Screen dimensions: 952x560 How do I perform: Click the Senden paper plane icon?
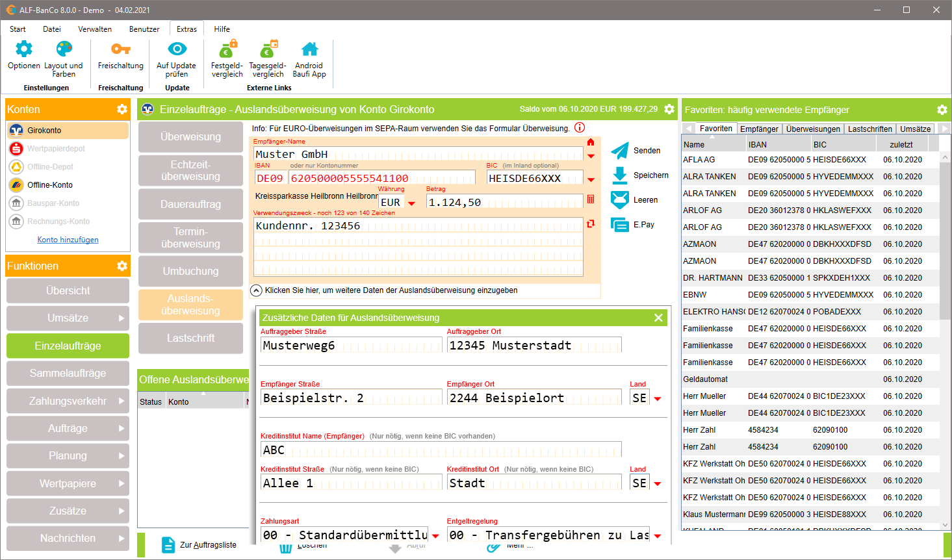point(620,151)
